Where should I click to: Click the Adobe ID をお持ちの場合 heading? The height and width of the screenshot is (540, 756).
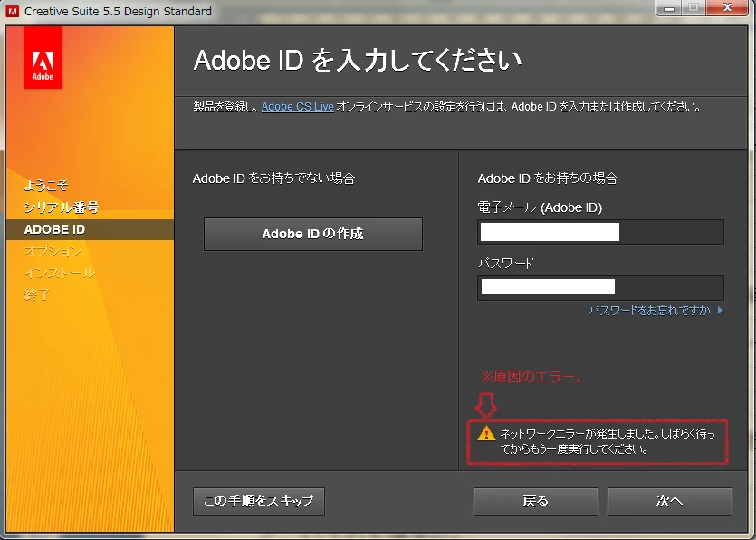pos(547,178)
